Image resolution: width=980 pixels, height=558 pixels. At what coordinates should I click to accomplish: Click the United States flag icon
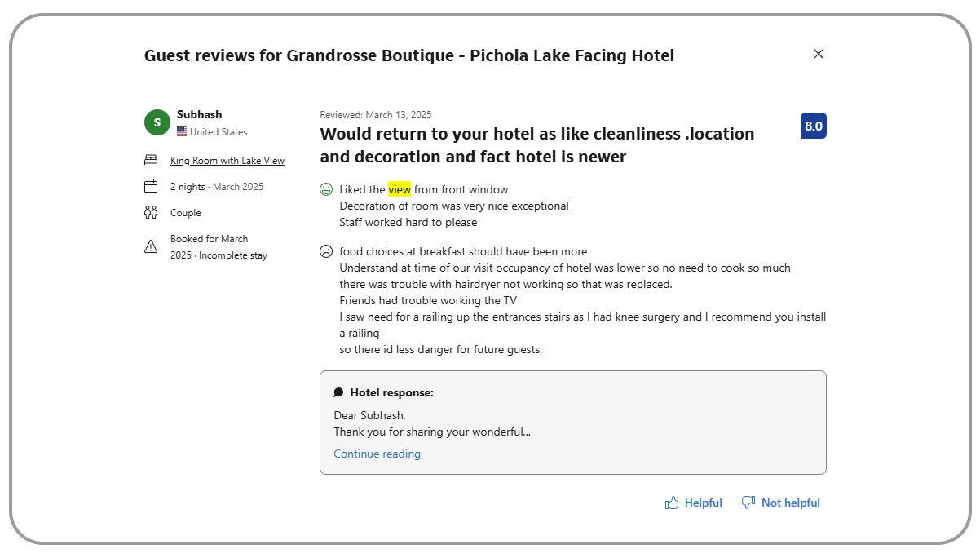coord(181,131)
